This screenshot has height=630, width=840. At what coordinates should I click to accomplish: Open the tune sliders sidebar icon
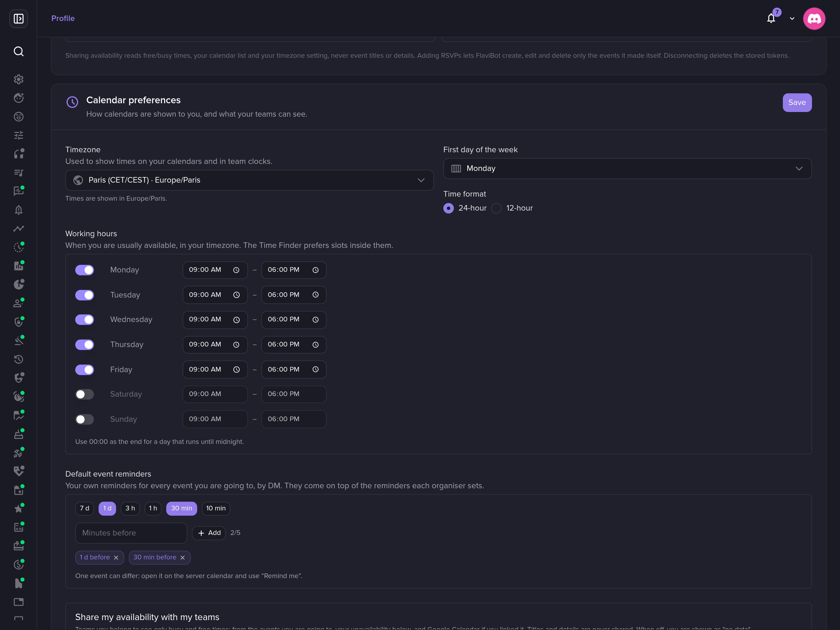pyautogui.click(x=19, y=135)
